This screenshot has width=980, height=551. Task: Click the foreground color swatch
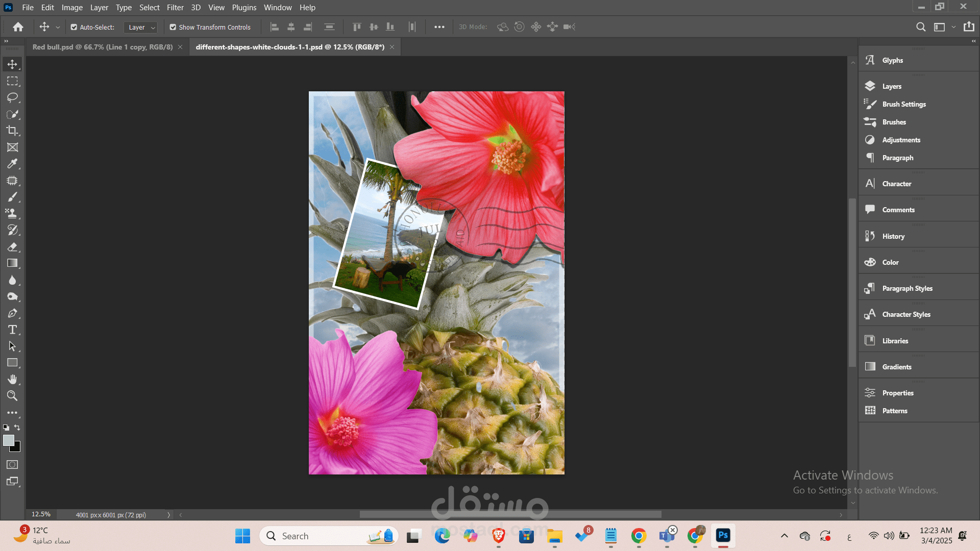tap(9, 441)
